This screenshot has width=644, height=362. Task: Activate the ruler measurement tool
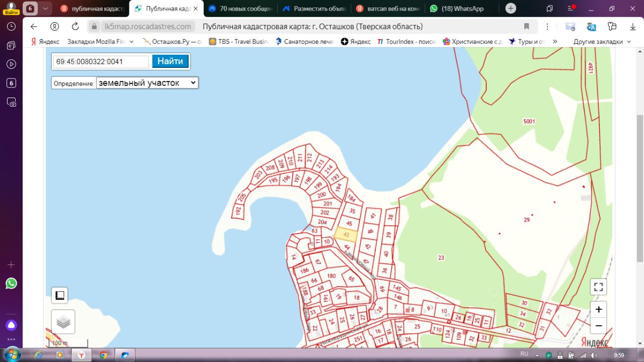click(x=60, y=296)
